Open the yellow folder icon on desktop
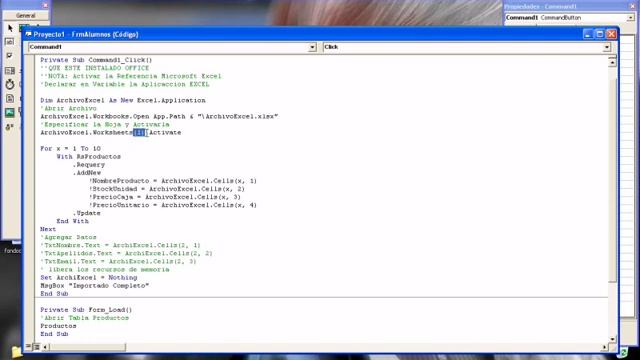This screenshot has height=360, width=640. coord(16,352)
